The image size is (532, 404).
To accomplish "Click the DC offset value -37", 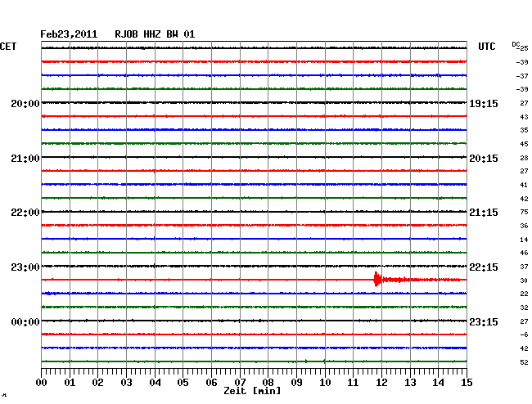I will (x=522, y=76).
